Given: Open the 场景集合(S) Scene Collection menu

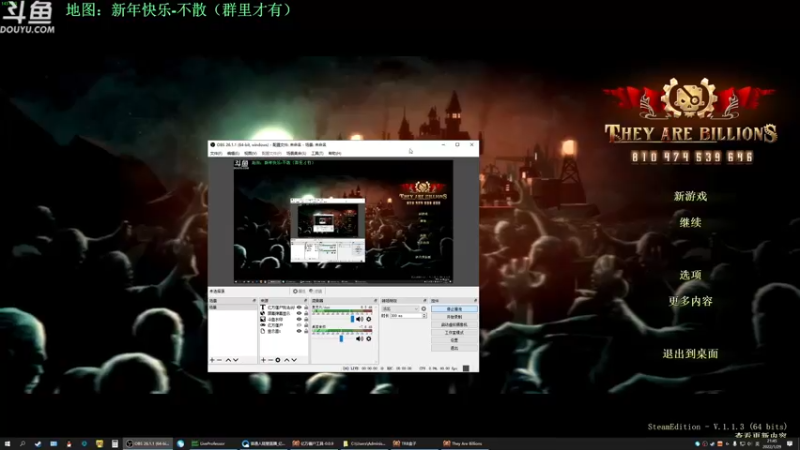Looking at the screenshot, I should (x=296, y=153).
